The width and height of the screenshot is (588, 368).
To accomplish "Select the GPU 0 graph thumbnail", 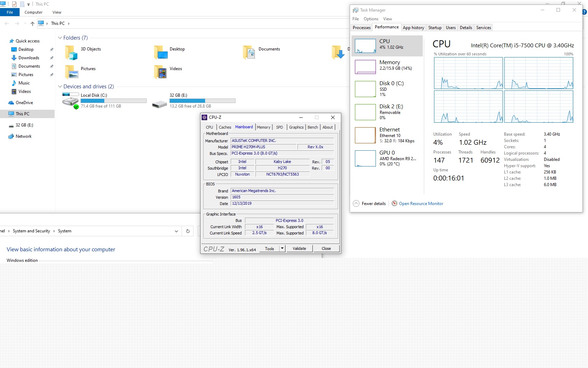I will pyautogui.click(x=365, y=158).
